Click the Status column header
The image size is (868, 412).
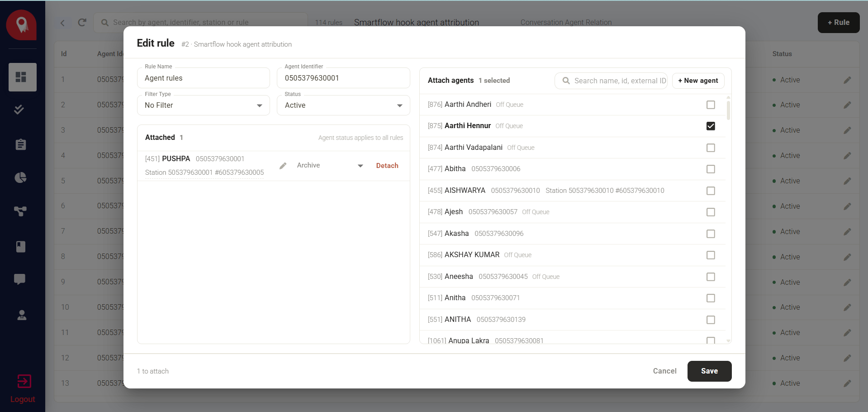pos(782,54)
